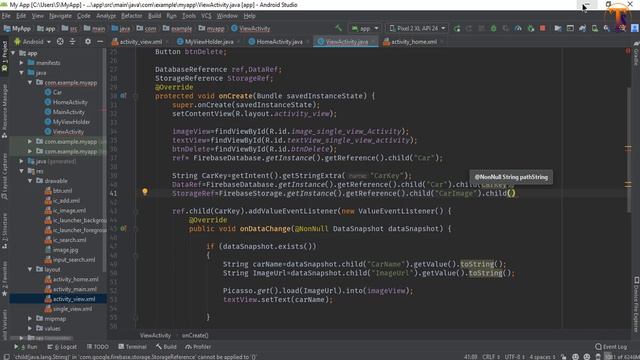Open the VCS menu
Screen dimensions: 640x360
point(206,16)
